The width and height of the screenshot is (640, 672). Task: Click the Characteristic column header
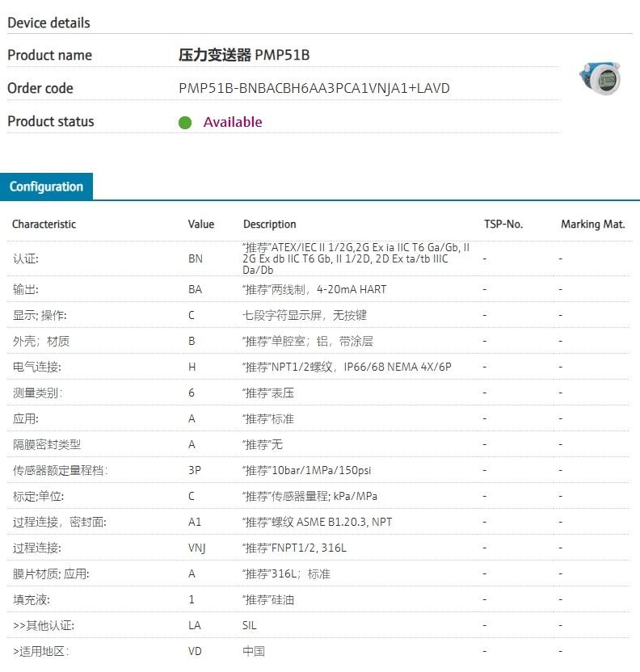point(44,225)
